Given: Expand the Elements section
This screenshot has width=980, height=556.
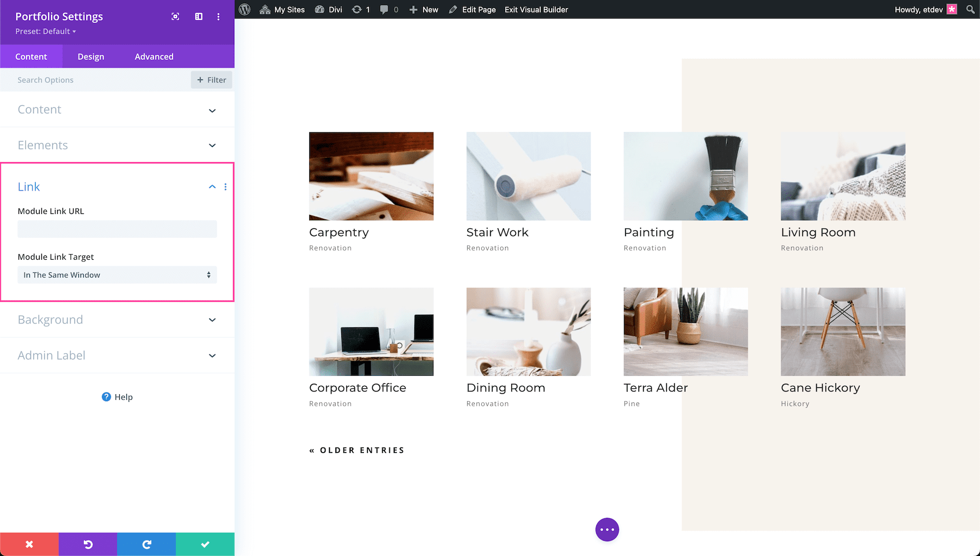Looking at the screenshot, I should point(117,145).
